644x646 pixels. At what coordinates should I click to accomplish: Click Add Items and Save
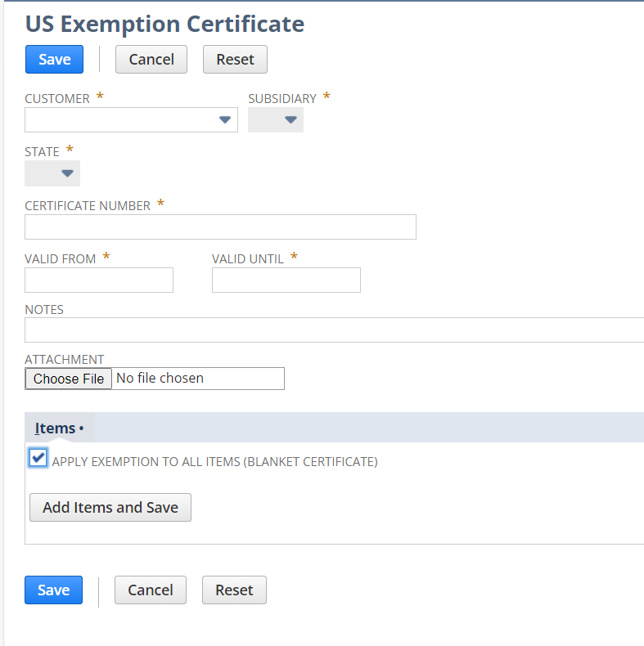pos(110,507)
